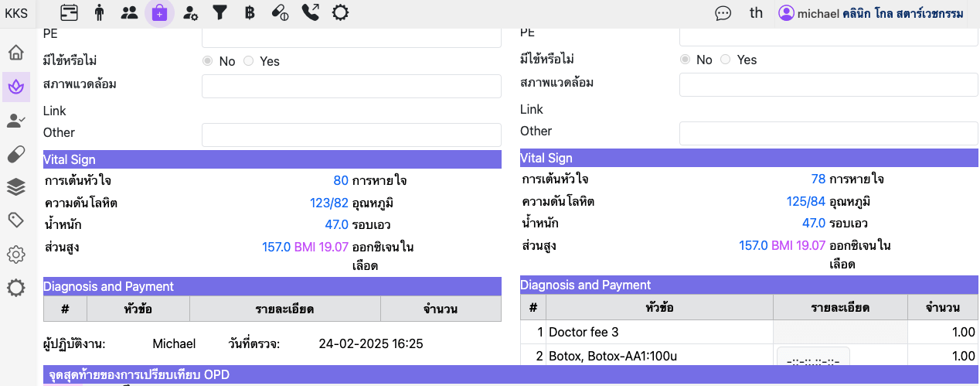
Task: Click the Baht currency icon
Action: 250,12
